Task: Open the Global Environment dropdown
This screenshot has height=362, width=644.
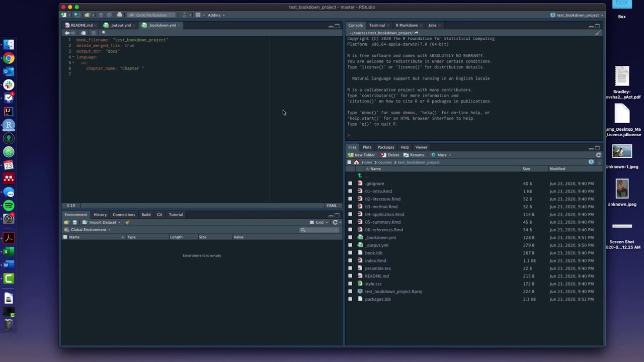Action: pyautogui.click(x=88, y=230)
